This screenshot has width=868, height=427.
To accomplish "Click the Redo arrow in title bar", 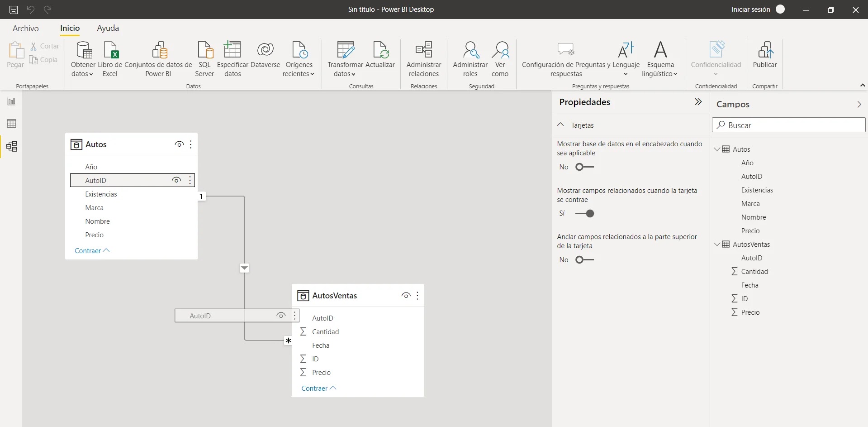I will tap(47, 10).
